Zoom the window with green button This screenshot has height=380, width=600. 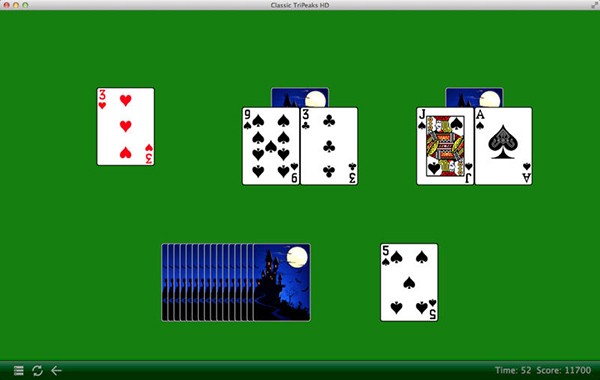tap(25, 5)
